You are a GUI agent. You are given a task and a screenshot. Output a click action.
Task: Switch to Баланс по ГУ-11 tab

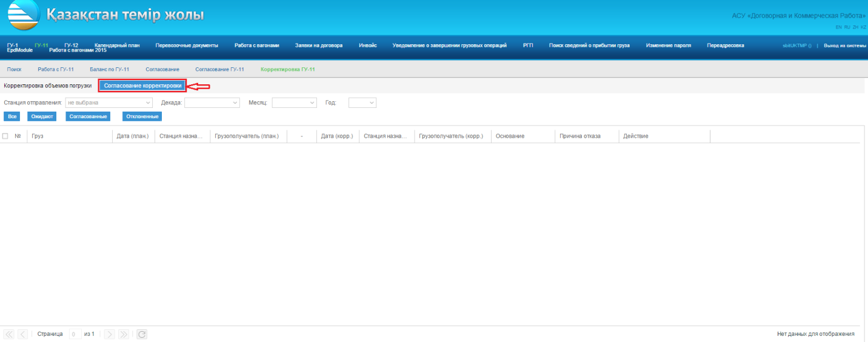click(x=109, y=69)
